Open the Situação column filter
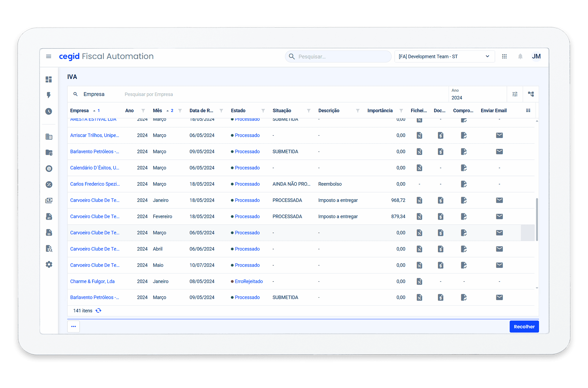This screenshot has width=588, height=388. 309,110
